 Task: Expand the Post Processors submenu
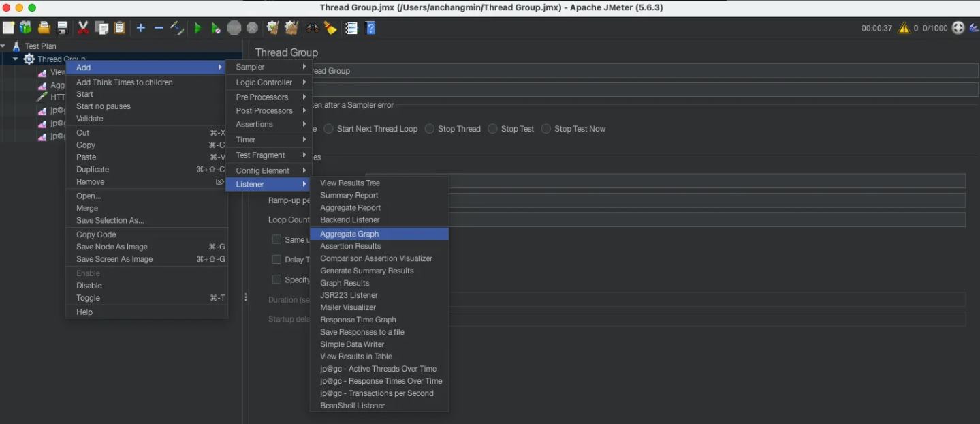coord(269,111)
